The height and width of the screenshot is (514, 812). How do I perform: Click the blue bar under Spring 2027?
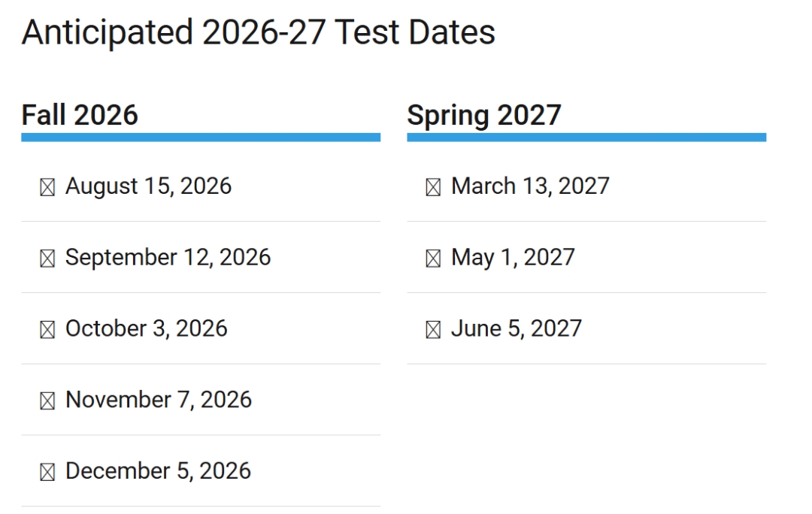[586, 138]
